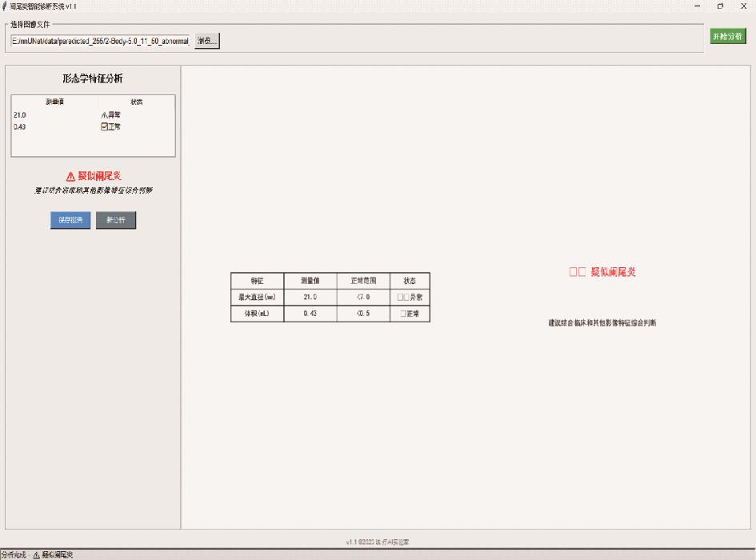Image resolution: width=756 pixels, height=560 pixels.
Task: Click the red 疑似阑尾炎 heading in right panel
Action: pyautogui.click(x=602, y=272)
